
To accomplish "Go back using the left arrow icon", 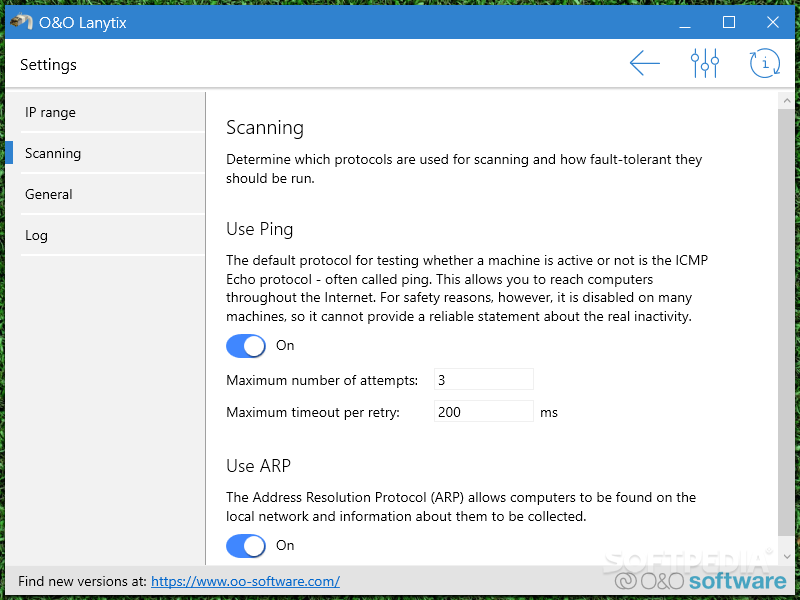I will (644, 63).
